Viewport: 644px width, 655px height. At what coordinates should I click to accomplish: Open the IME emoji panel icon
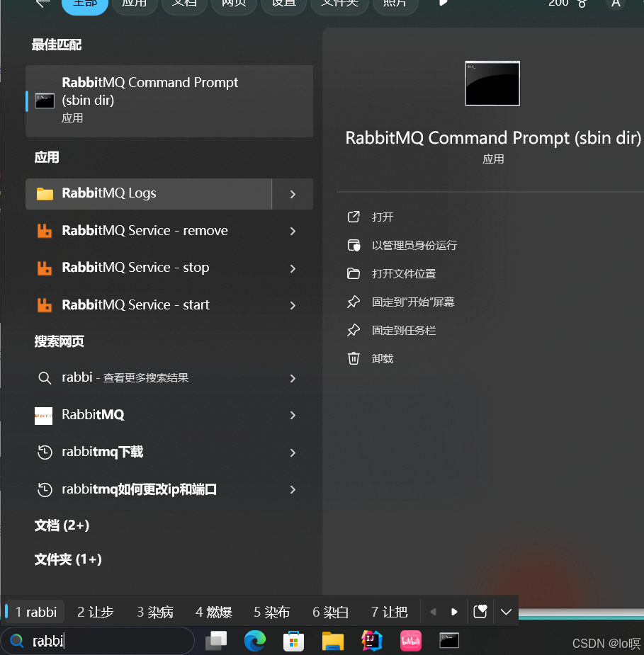(480, 612)
